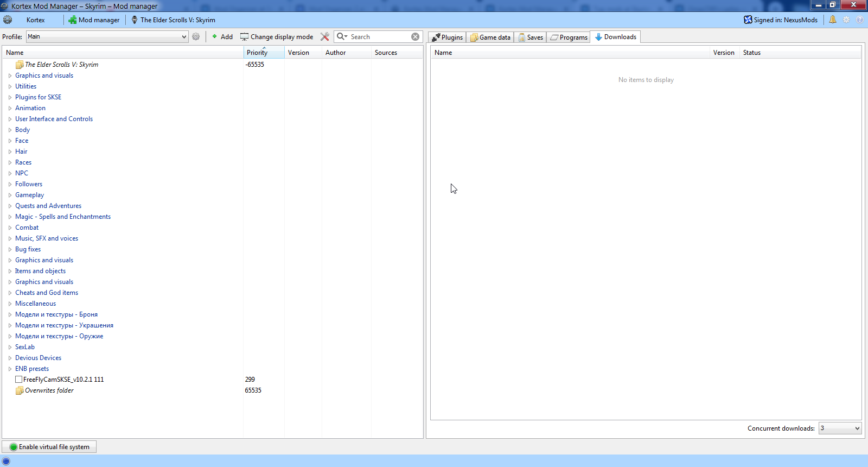The width and height of the screenshot is (868, 467).
Task: Click the Add mod button
Action: coord(222,37)
